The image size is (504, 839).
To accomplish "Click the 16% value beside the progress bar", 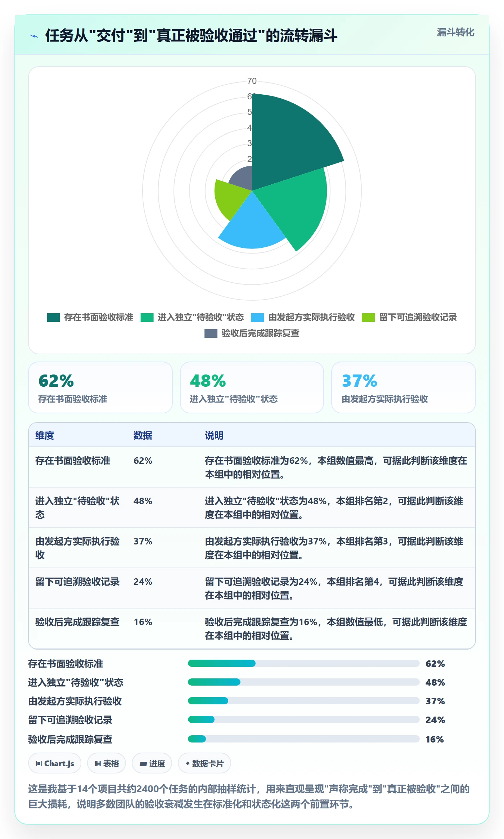I will tap(435, 739).
